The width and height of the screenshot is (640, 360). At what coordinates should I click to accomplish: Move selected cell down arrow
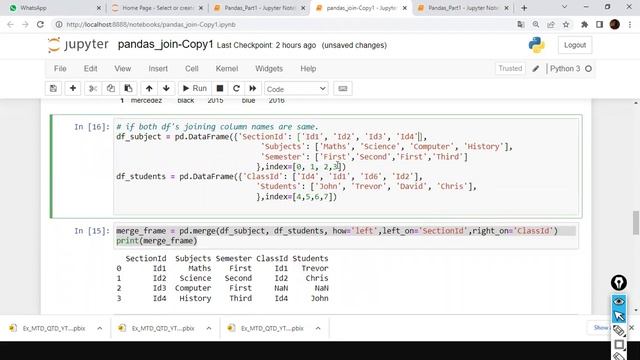pos(166,89)
